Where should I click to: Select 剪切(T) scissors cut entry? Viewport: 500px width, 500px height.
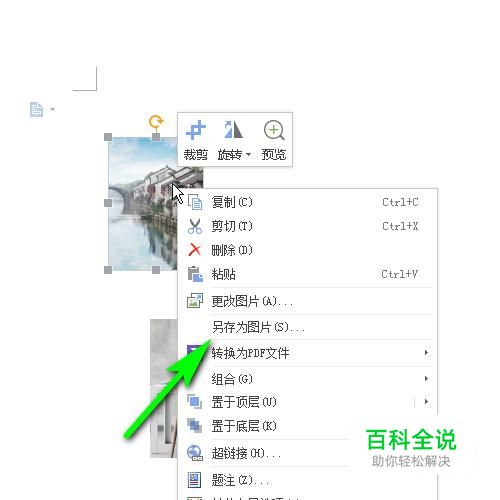pyautogui.click(x=307, y=226)
